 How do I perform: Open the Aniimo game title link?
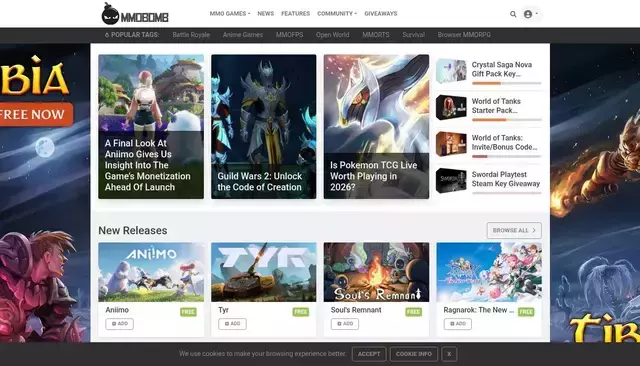(117, 310)
